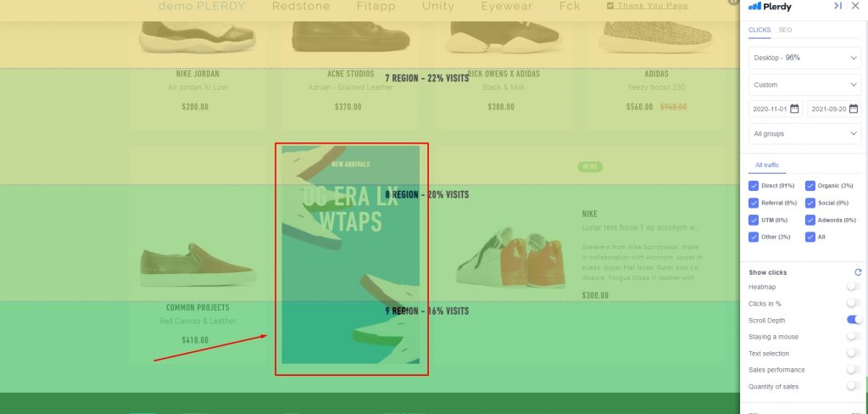Viewport: 868px width, 414px height.
Task: Turn off the Scroll Depth toggle
Action: point(854,320)
